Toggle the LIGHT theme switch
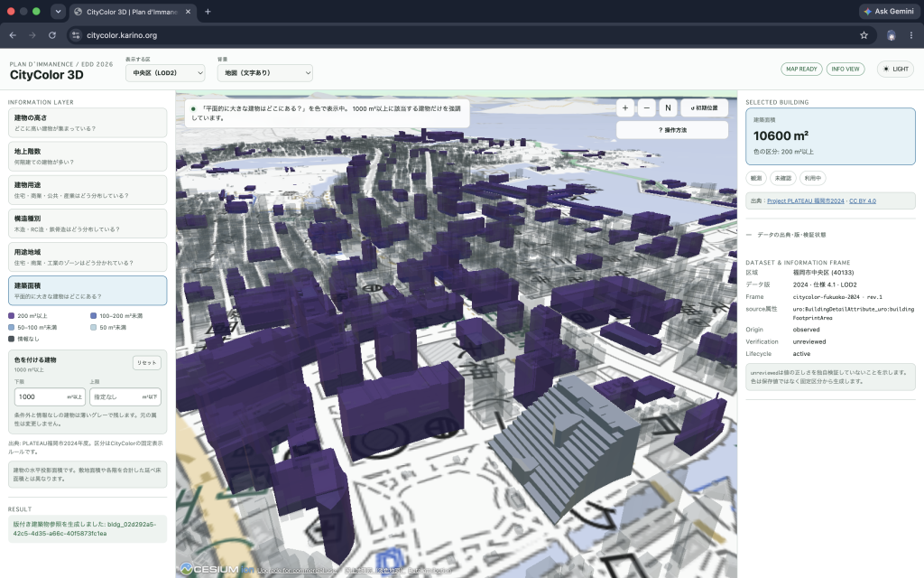 (895, 69)
